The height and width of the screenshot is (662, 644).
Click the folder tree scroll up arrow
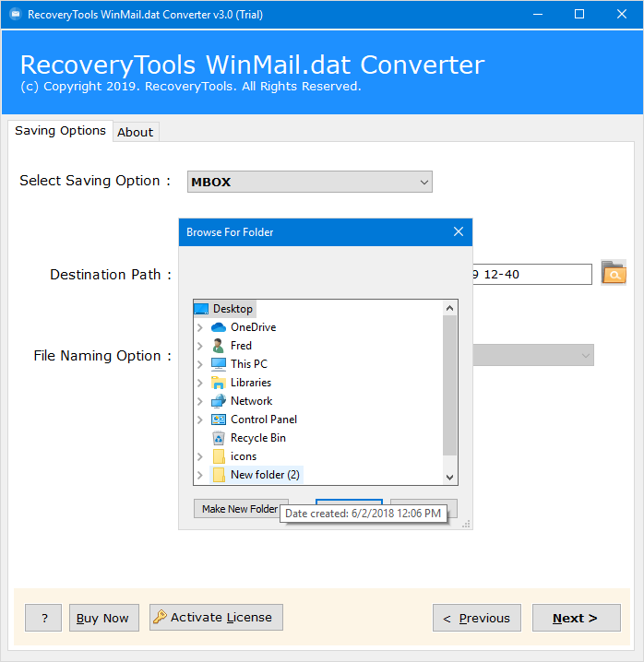[x=449, y=308]
